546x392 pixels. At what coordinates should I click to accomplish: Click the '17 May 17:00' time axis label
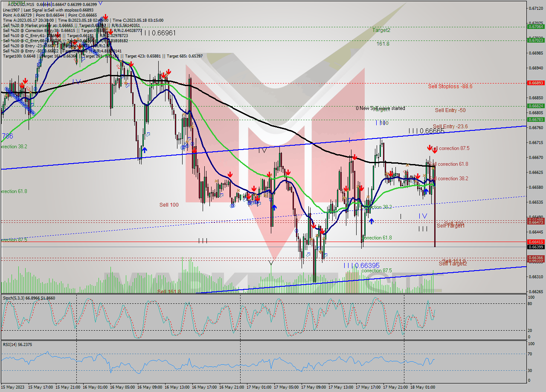coord(369,387)
